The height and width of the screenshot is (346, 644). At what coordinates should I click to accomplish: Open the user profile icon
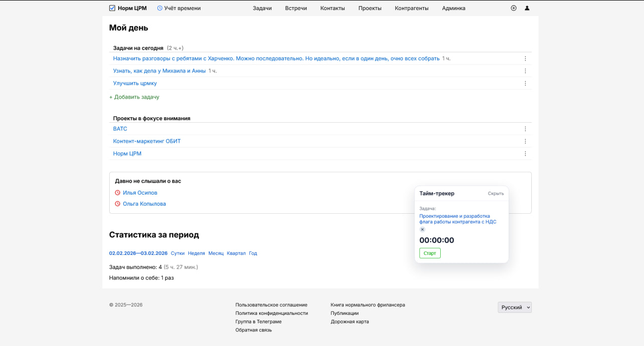(x=527, y=8)
